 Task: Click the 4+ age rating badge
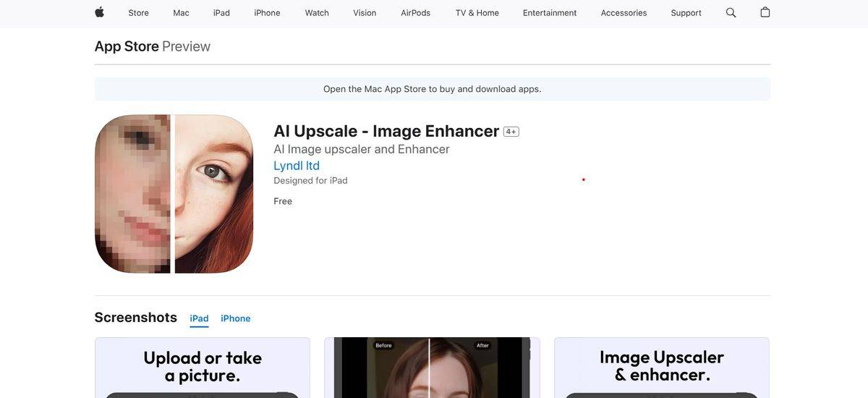(x=511, y=132)
